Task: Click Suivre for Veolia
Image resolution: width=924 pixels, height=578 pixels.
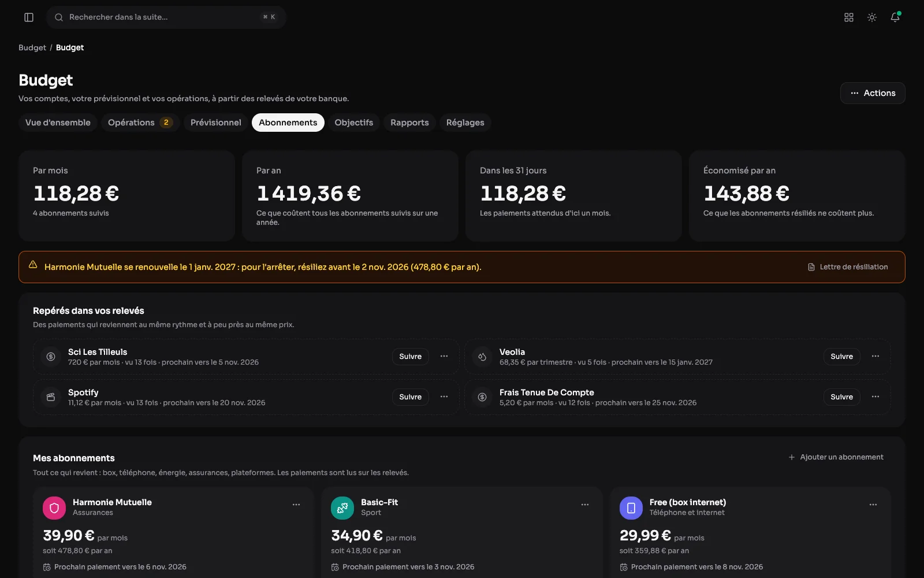Action: [x=842, y=357]
